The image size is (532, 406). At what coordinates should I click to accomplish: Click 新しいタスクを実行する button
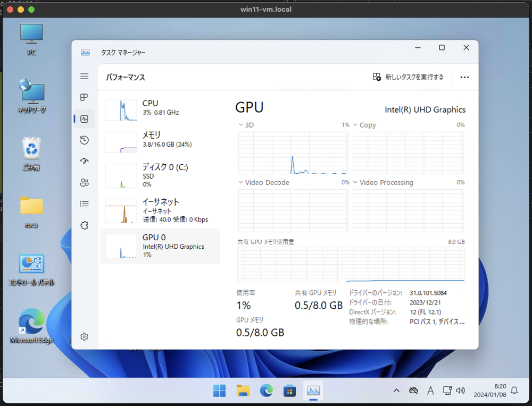point(408,77)
